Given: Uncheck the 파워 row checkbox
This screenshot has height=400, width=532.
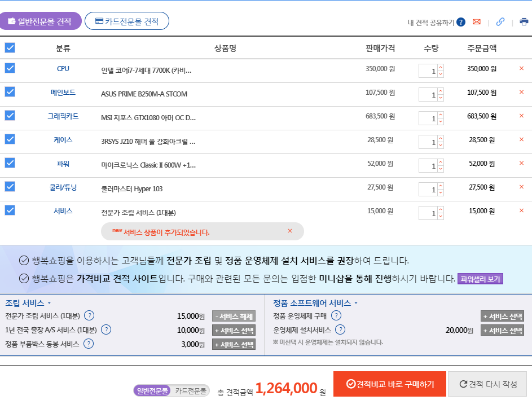Looking at the screenshot, I should point(10,163).
